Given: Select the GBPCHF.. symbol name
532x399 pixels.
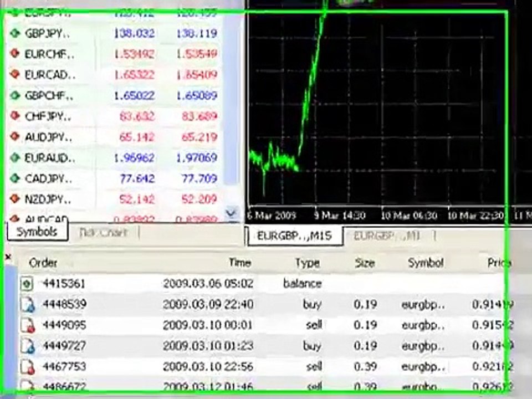Looking at the screenshot, I should [49, 95].
